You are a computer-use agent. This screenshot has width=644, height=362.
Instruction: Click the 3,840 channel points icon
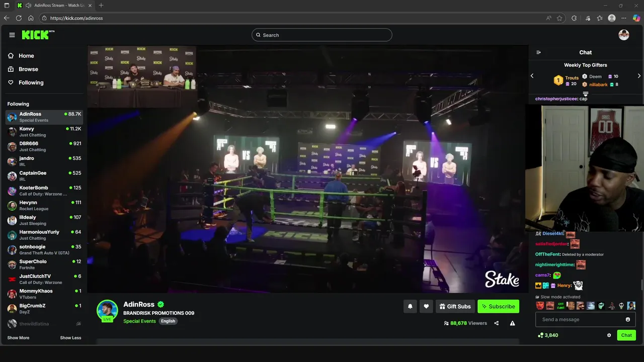540,335
